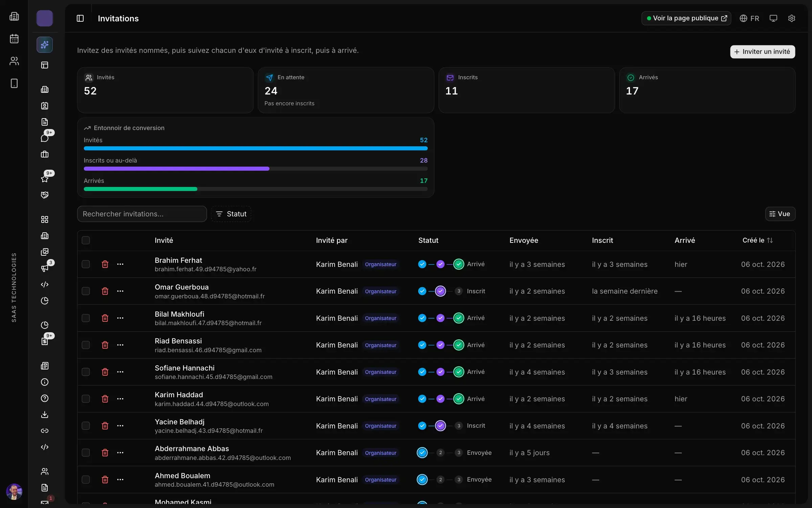Screen dimensions: 812x508
Task: Check the Bilal Makhloufi row checkbox
Action: 86,318
